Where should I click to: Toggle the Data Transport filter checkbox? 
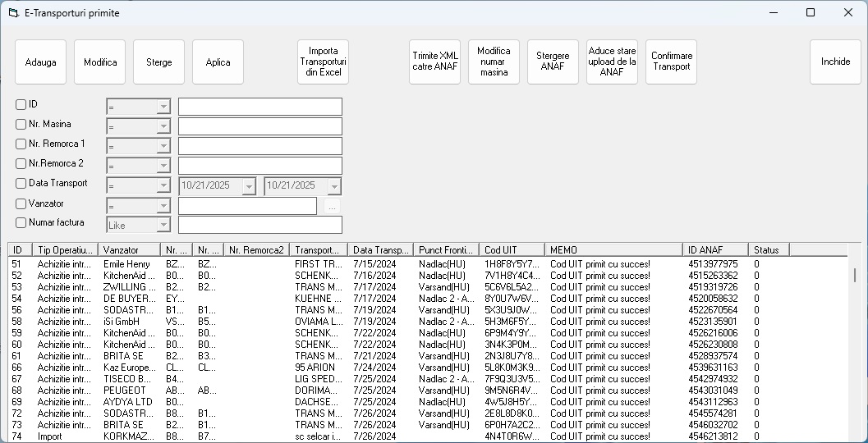(x=21, y=184)
